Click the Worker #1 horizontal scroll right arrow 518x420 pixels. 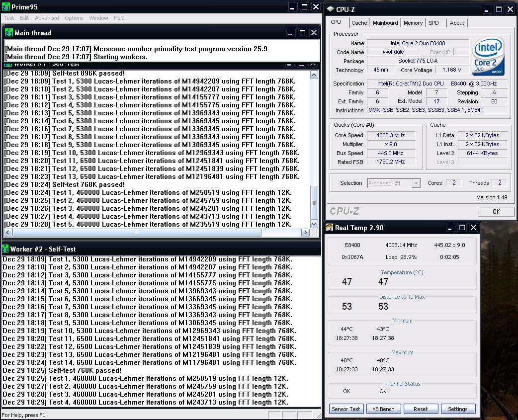[305, 233]
